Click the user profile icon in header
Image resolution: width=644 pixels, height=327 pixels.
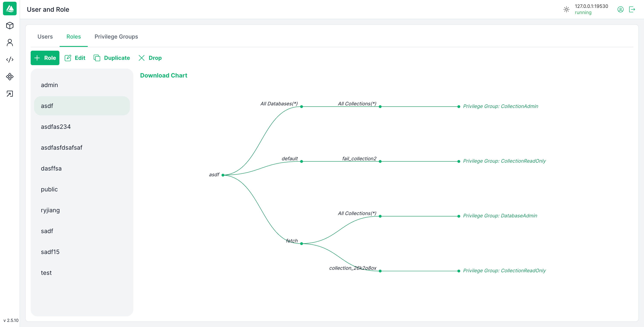[620, 10]
